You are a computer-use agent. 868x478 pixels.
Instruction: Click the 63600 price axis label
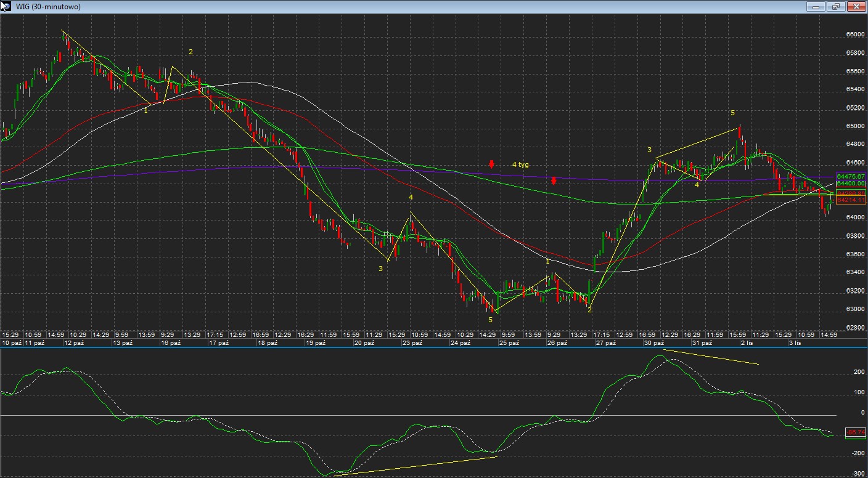coord(854,254)
